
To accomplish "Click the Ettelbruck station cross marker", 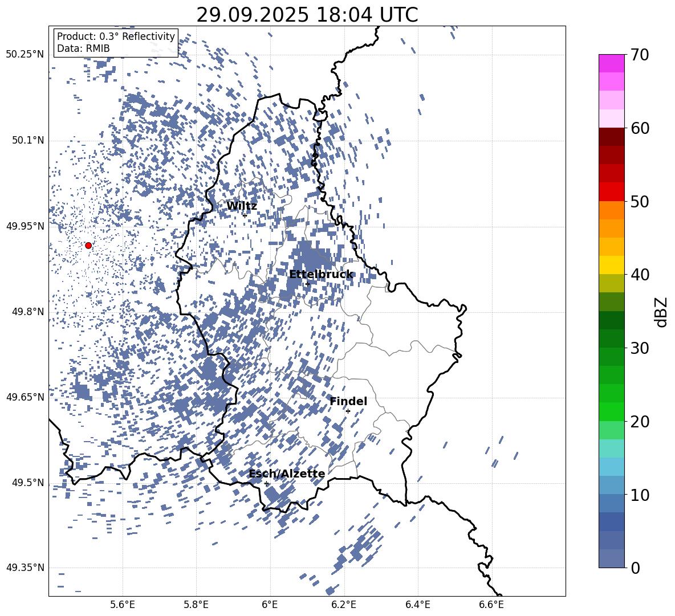I will tap(307, 284).
